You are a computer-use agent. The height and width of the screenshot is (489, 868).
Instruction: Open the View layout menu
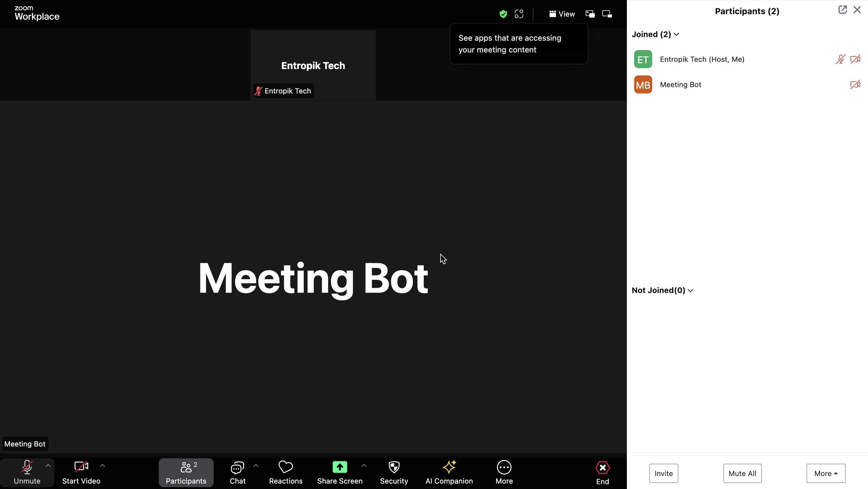pyautogui.click(x=562, y=14)
